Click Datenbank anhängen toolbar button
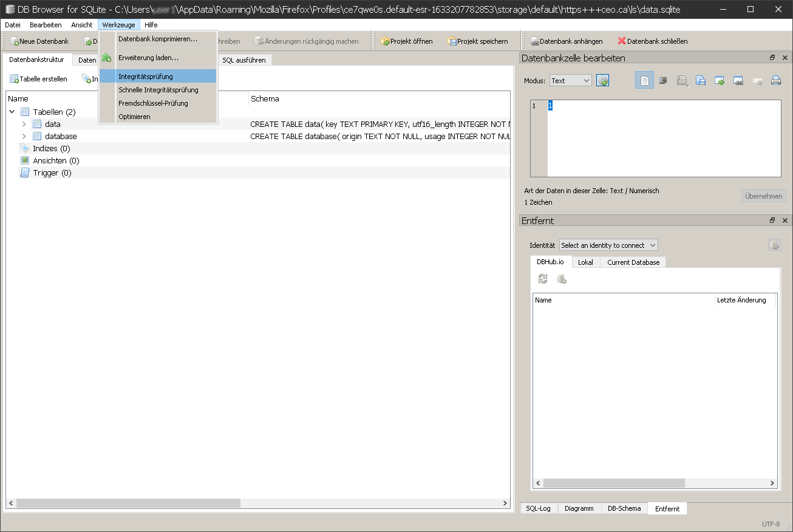Image resolution: width=793 pixels, height=532 pixels. pyautogui.click(x=567, y=41)
